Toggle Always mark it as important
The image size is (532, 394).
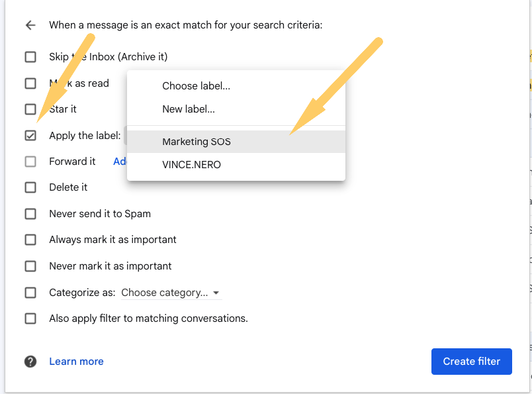click(30, 240)
